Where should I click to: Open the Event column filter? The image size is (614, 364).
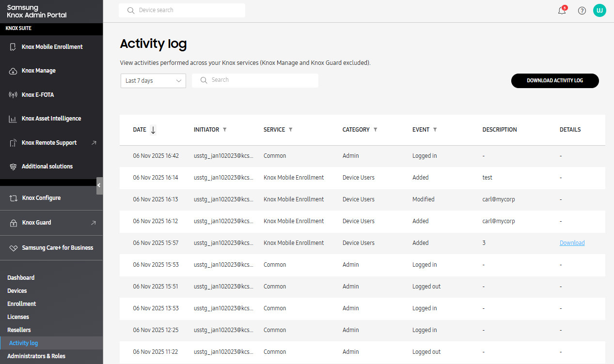435,129
